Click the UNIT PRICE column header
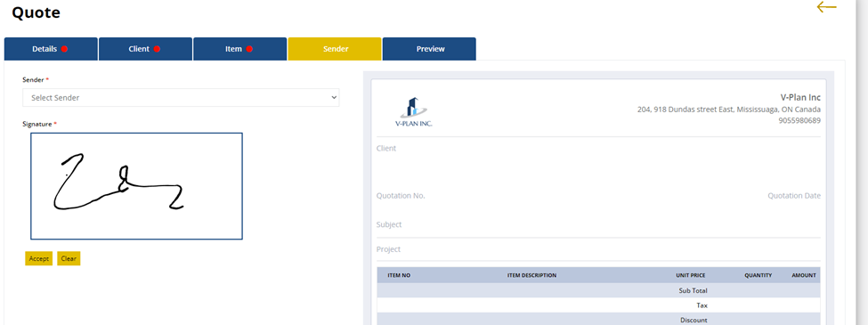Image resolution: width=868 pixels, height=325 pixels. point(690,275)
